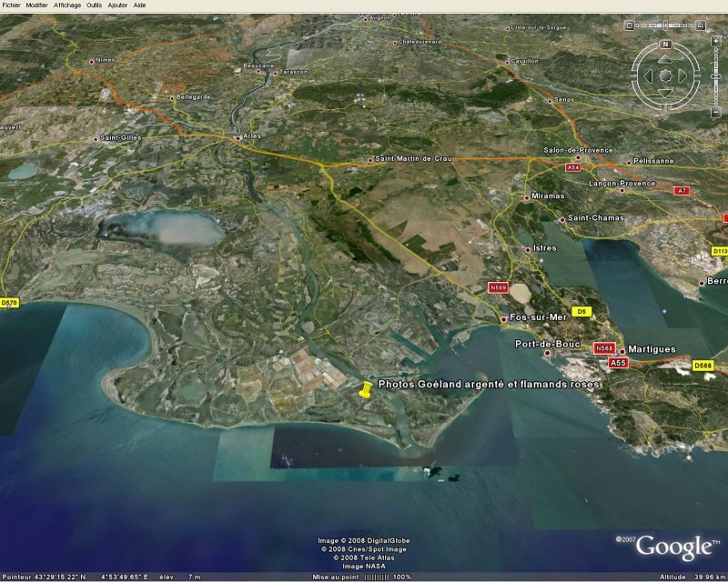The width and height of the screenshot is (728, 582).
Task: Open the Fichier menu
Action: (x=11, y=5)
